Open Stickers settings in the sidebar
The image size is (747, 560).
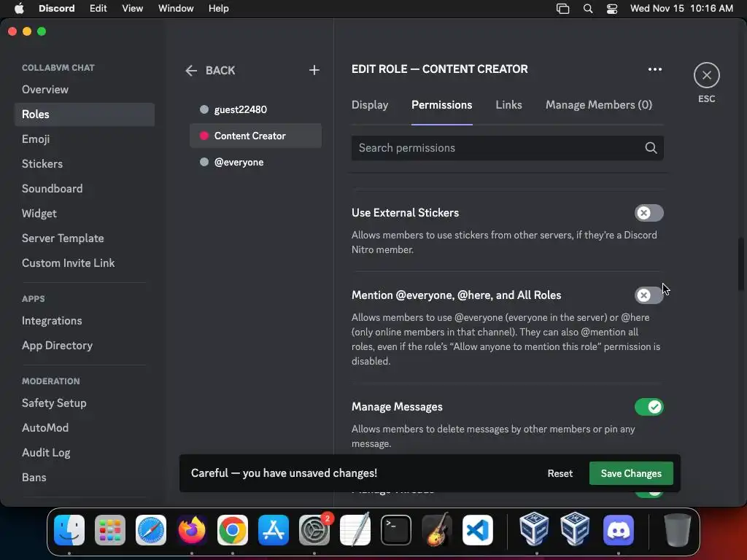point(85,164)
